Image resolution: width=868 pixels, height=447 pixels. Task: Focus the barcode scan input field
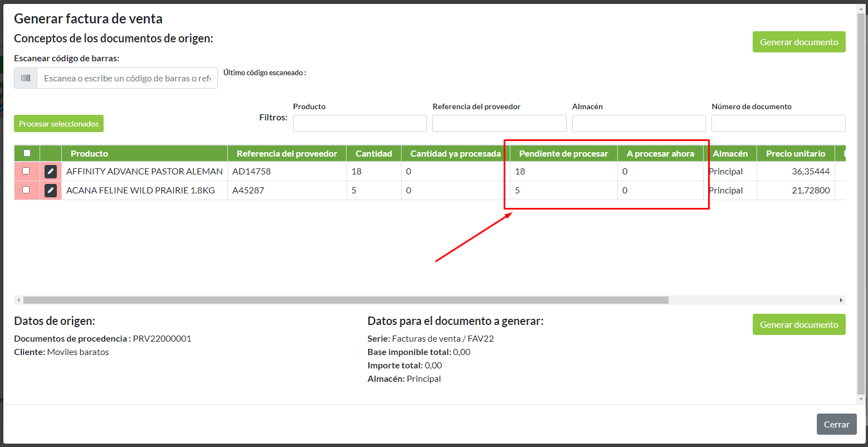(x=127, y=79)
